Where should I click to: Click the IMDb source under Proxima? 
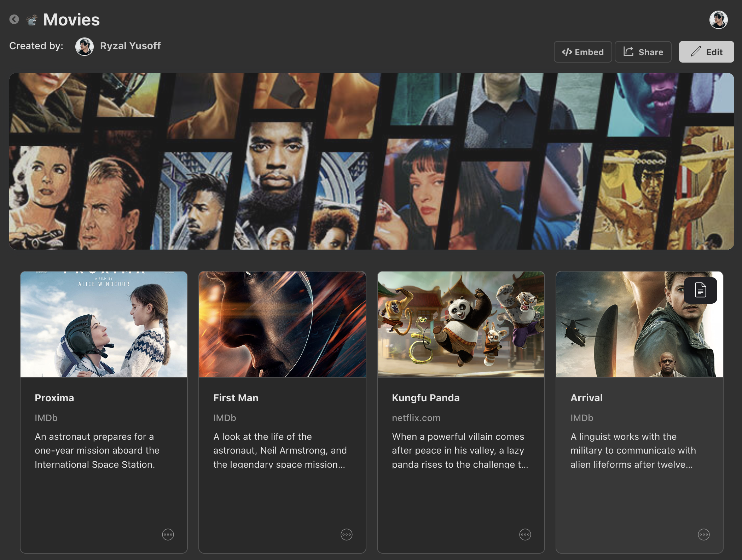tap(46, 418)
